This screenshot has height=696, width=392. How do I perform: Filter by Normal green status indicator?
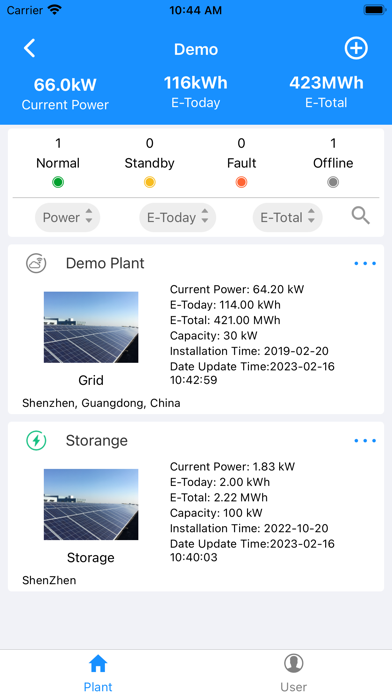[58, 182]
